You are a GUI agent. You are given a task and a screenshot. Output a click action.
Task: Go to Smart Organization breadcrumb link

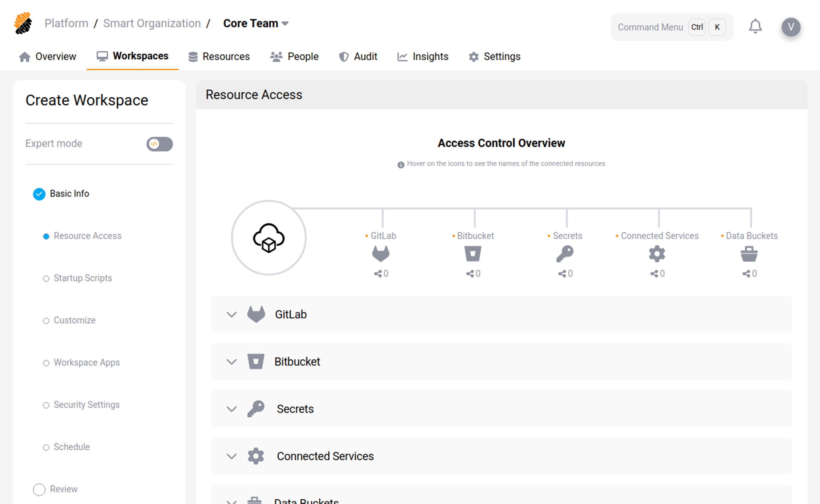(x=152, y=23)
